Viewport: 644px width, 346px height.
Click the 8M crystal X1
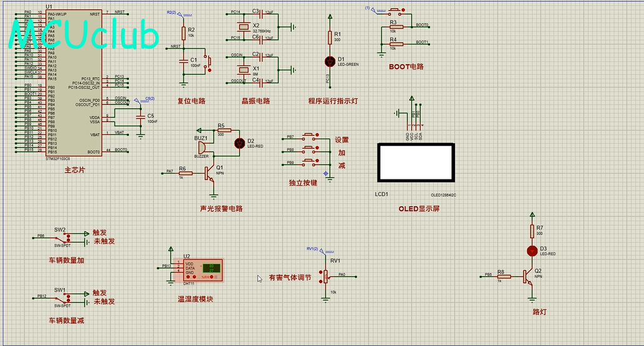[244, 70]
